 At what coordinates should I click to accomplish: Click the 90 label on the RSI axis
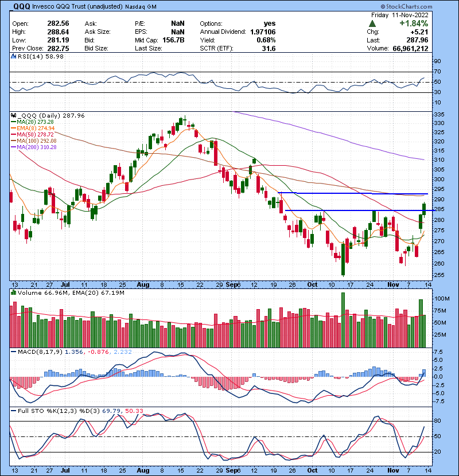[x=437, y=61]
